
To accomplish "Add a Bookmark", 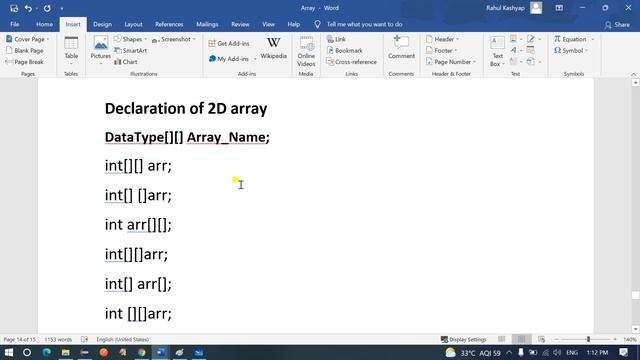I will click(344, 51).
